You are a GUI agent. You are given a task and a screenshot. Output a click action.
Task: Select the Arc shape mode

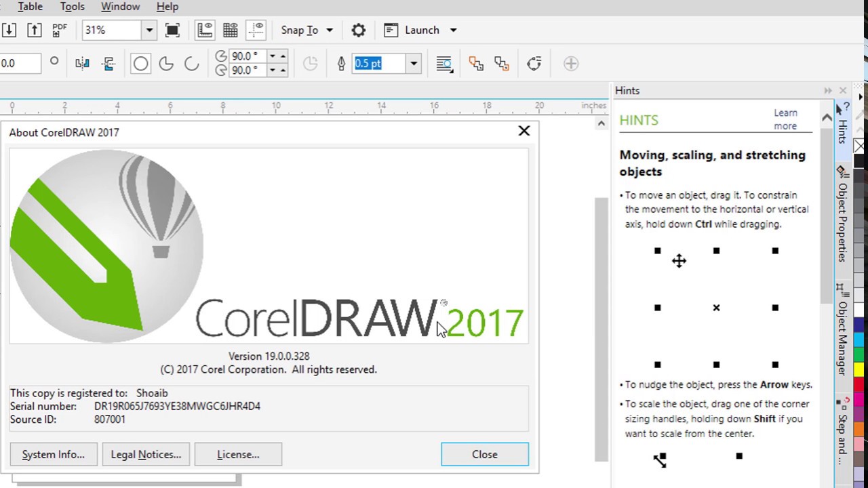(191, 64)
